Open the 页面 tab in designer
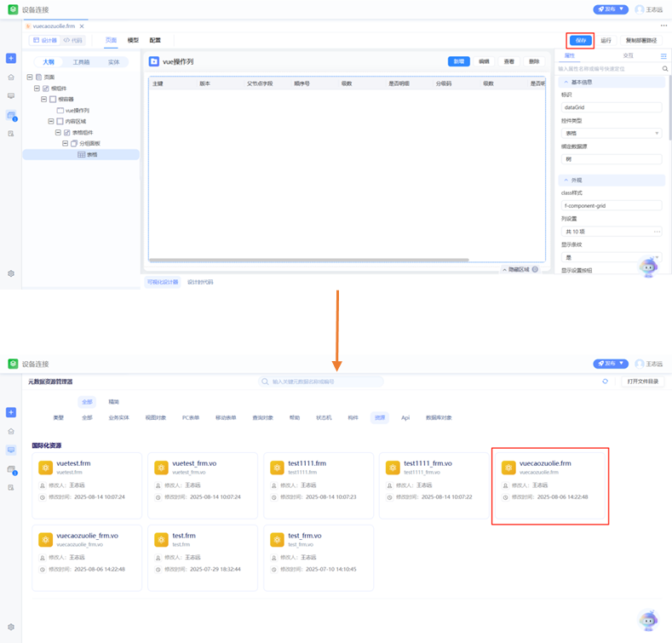 point(111,40)
